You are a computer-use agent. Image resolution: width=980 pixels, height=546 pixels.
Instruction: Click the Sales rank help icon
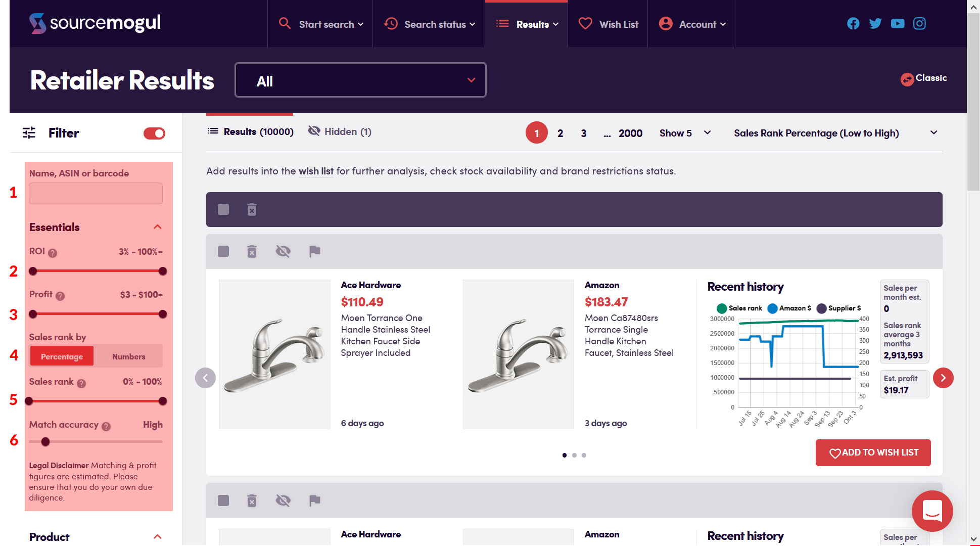[x=81, y=383]
